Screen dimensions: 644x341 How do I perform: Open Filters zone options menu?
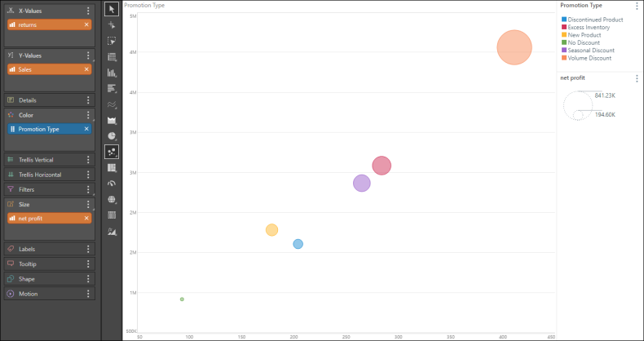click(88, 189)
